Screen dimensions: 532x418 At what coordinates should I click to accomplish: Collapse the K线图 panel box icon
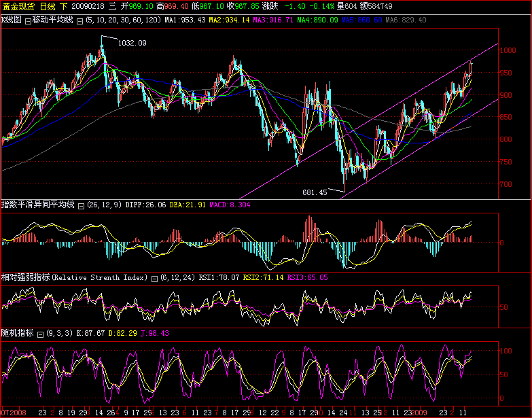(28, 20)
